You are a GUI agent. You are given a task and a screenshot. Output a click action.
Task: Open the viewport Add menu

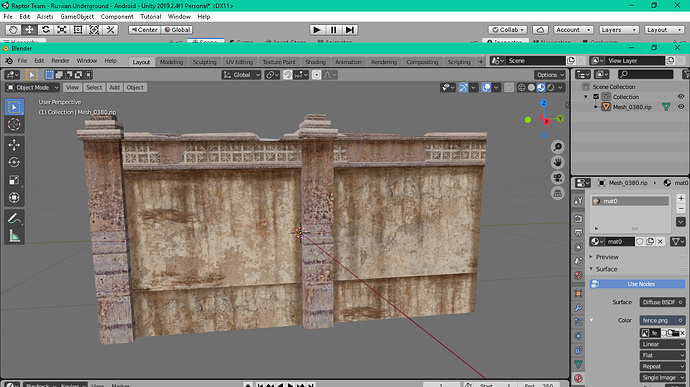(x=114, y=88)
